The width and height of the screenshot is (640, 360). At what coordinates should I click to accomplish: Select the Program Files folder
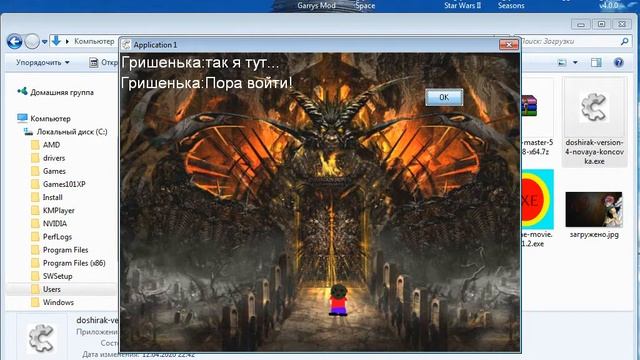pyautogui.click(x=65, y=250)
